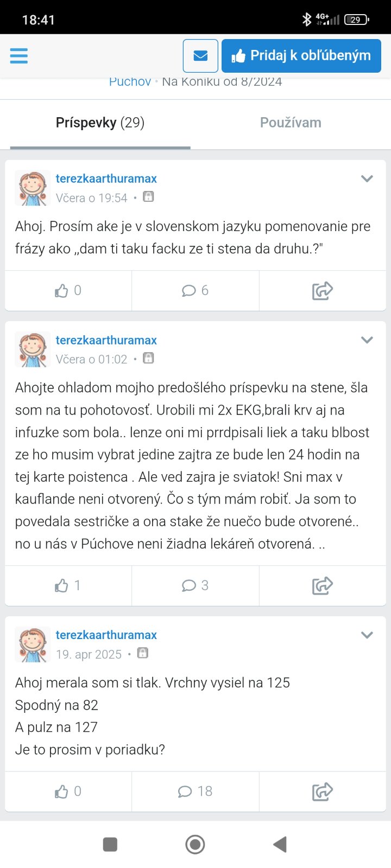
Task: Share the 19. apr 2025 post
Action: pos(322,792)
